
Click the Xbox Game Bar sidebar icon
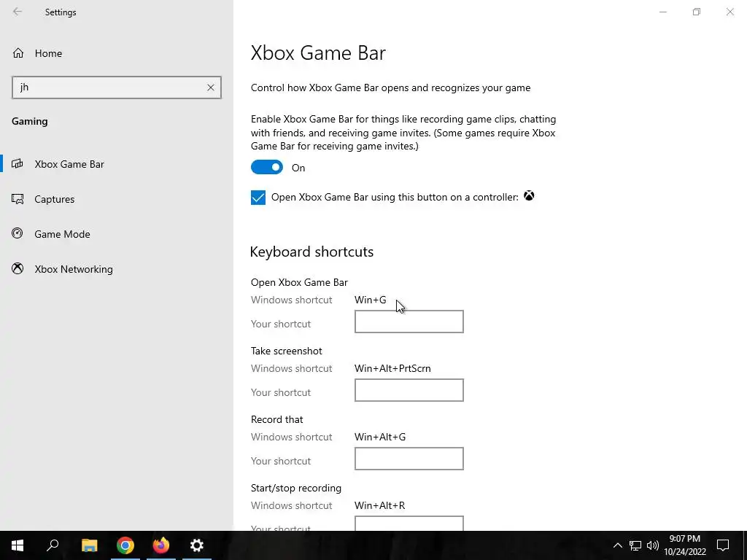click(18, 164)
